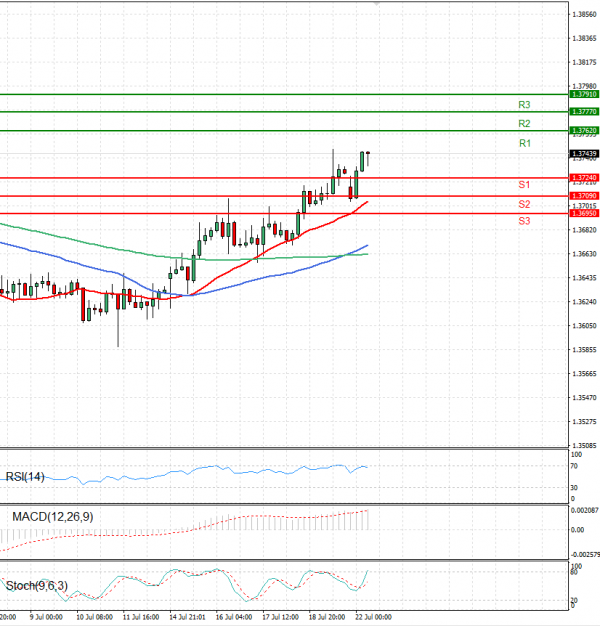This screenshot has height=626, width=600.
Task: Click the 1.35665 price axis value
Action: pos(584,374)
